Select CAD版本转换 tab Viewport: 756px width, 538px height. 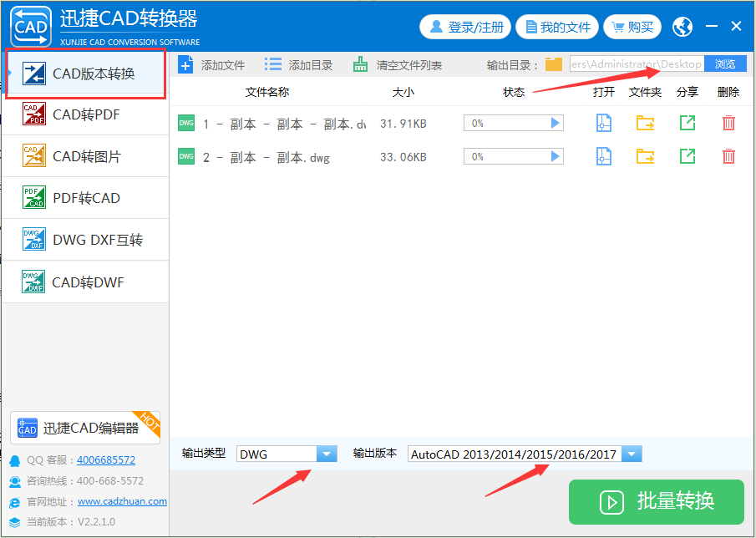pos(85,74)
